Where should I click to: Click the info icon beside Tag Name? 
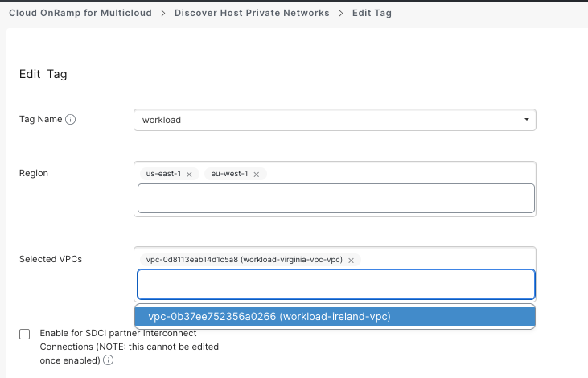71,120
